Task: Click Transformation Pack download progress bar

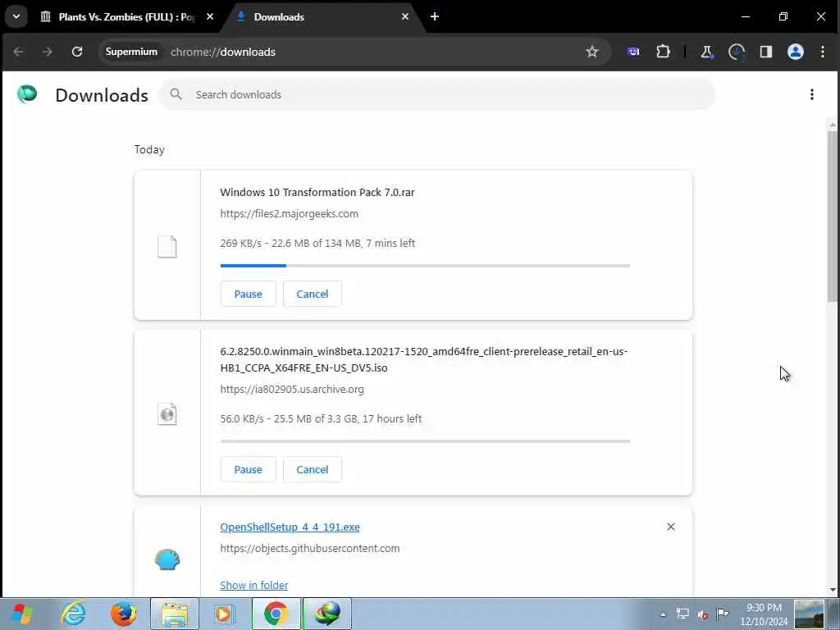Action: coord(425,265)
